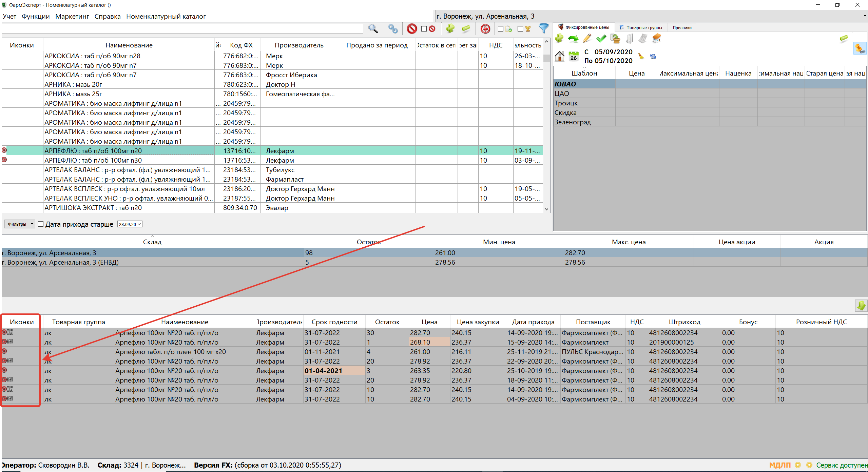Viewport: 868px width, 472px height.
Task: Click the pencil edit icon in prices panel
Action: [x=587, y=39]
